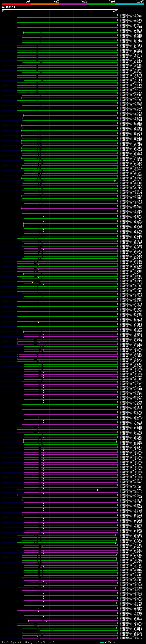Select the UniRef100_P19945 label
Screen dimensions: 146x644
131,517
